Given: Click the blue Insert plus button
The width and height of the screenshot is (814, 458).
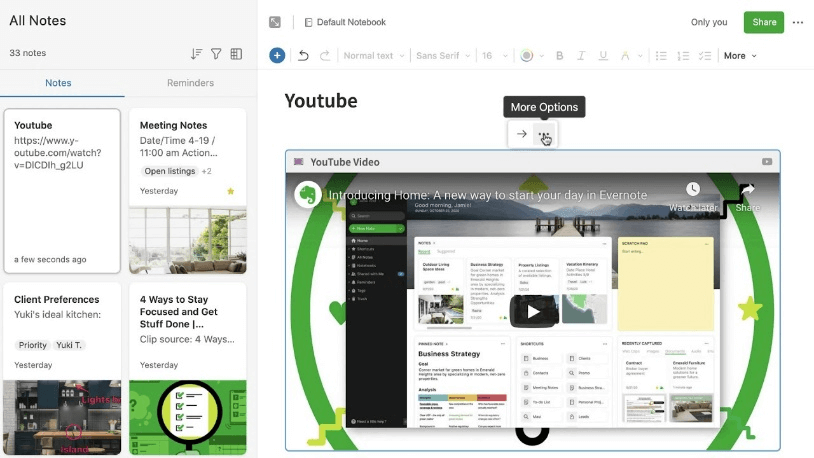Looking at the screenshot, I should click(x=277, y=55).
